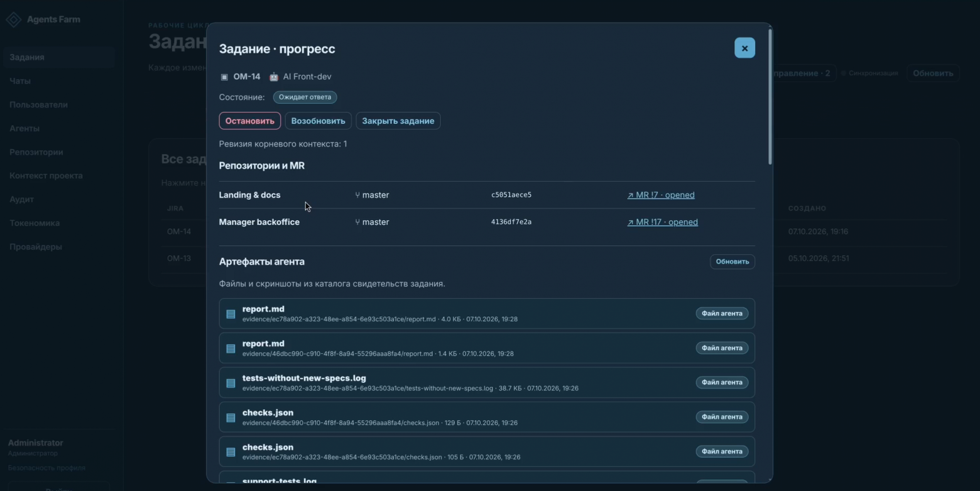Click the file icon of report.md 1.4 КБ
The image size is (980, 491).
[231, 348]
